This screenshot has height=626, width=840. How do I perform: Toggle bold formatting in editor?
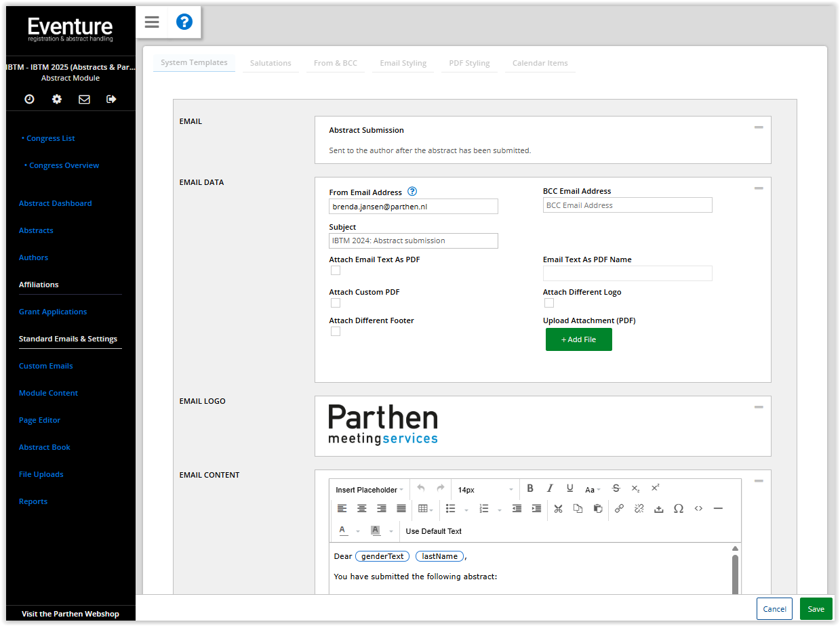click(530, 488)
